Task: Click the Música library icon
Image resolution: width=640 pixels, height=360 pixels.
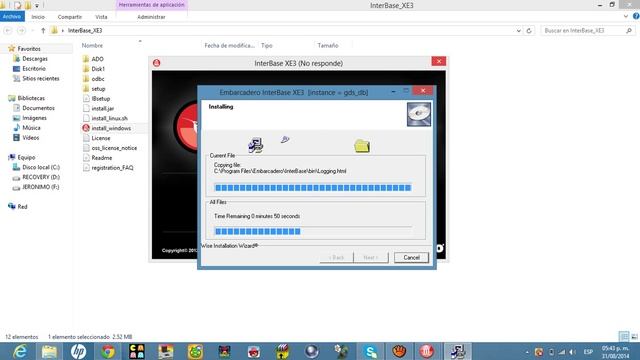Action: point(16,128)
